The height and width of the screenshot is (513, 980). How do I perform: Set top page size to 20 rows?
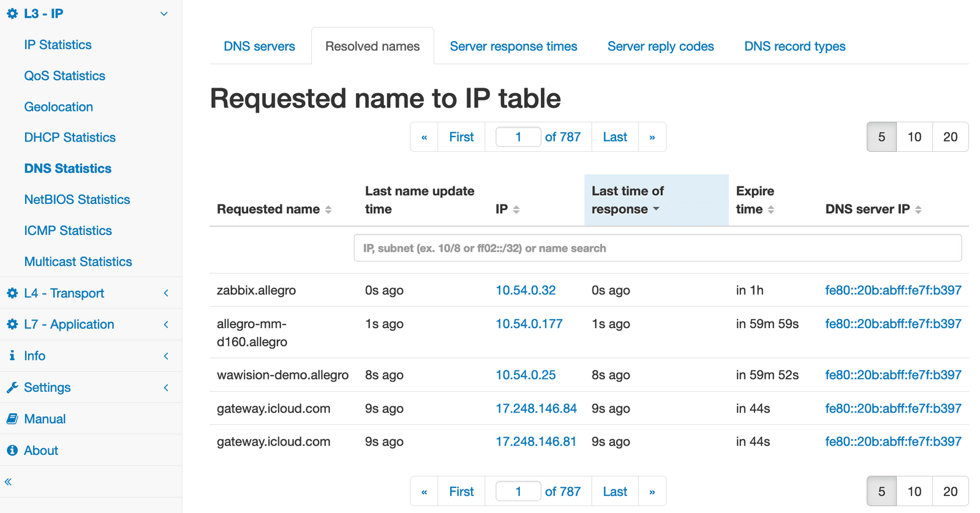[x=950, y=137]
